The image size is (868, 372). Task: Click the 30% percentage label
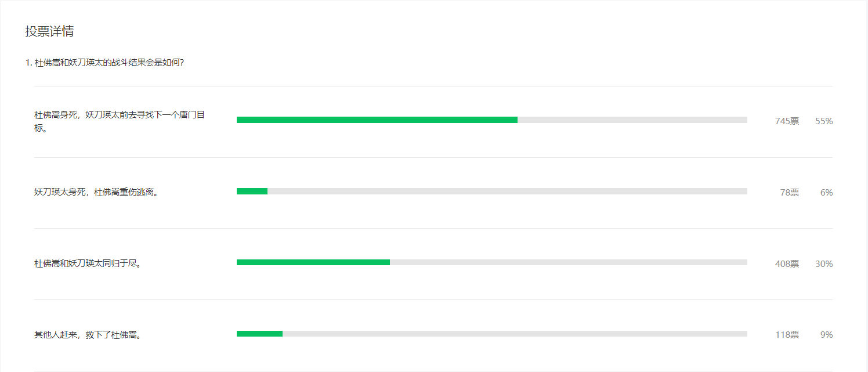point(824,264)
